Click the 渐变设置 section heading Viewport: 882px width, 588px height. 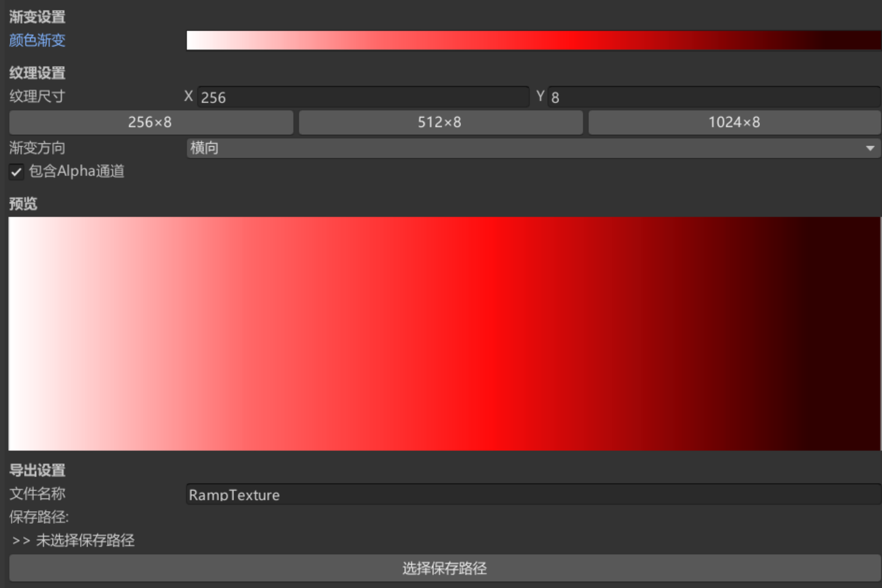(x=37, y=17)
